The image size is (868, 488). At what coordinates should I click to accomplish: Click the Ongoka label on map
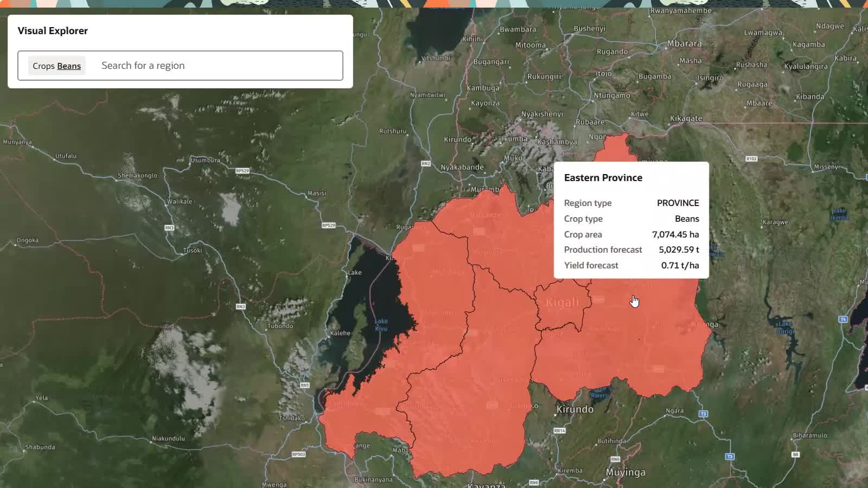click(28, 240)
